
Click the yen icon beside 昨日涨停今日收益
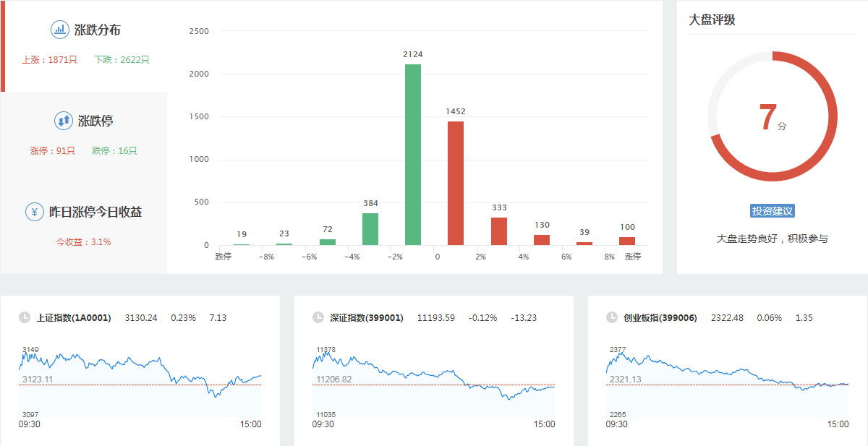pyautogui.click(x=34, y=212)
